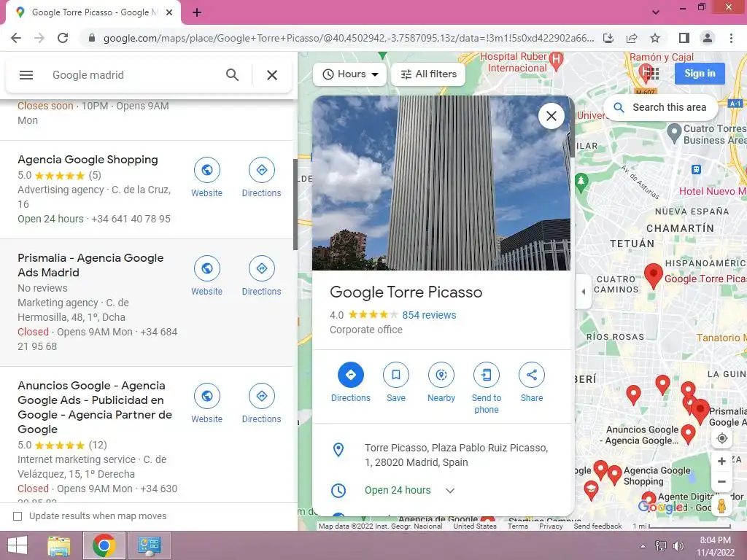Open Privacy link in map footer

coord(551,526)
